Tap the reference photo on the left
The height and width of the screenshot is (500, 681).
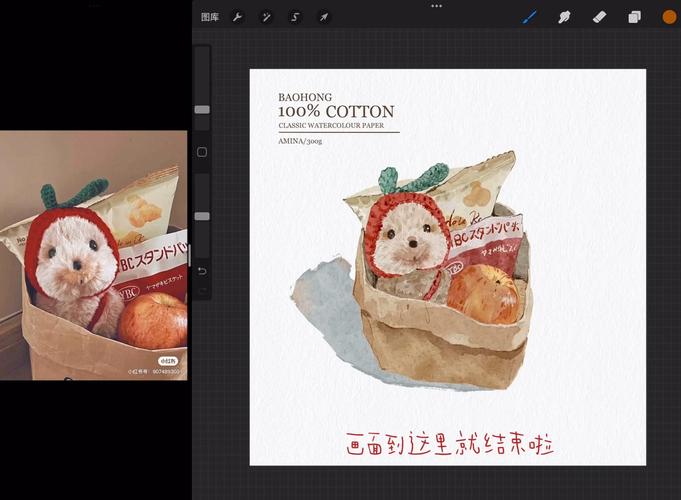coord(93,255)
